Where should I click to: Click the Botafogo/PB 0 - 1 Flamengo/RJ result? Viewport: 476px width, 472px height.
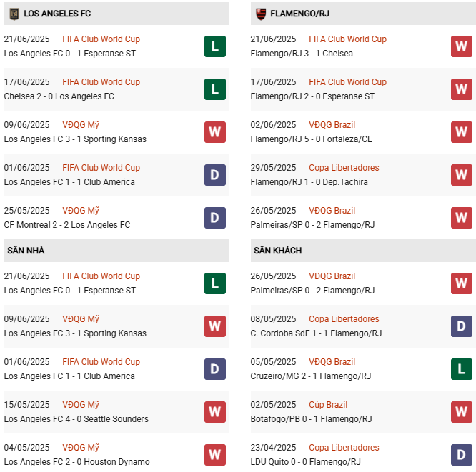pos(311,419)
